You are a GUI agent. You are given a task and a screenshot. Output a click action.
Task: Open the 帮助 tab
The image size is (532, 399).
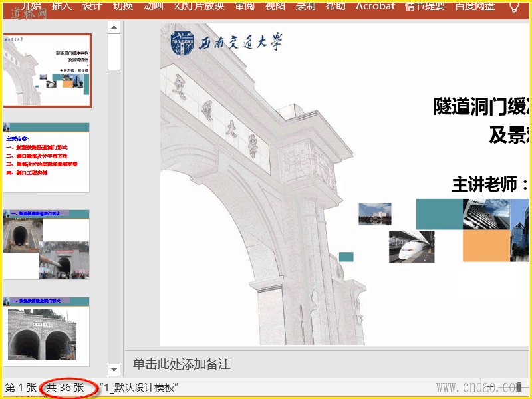[x=336, y=6]
